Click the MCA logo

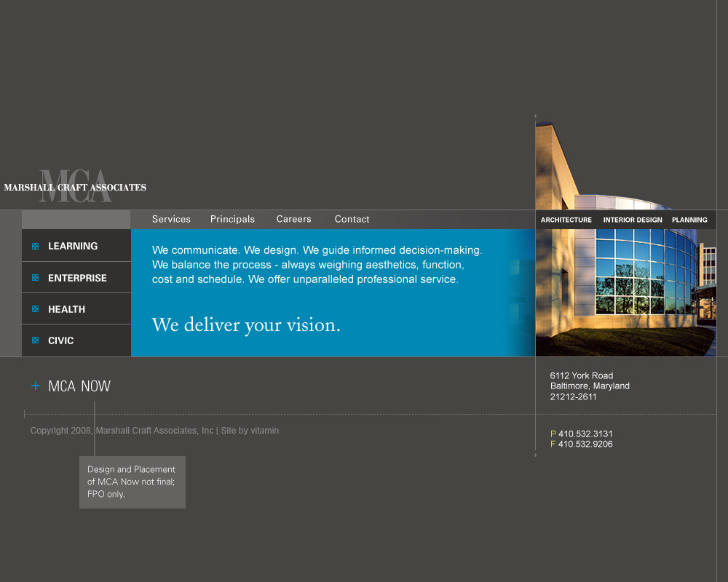pos(75,186)
